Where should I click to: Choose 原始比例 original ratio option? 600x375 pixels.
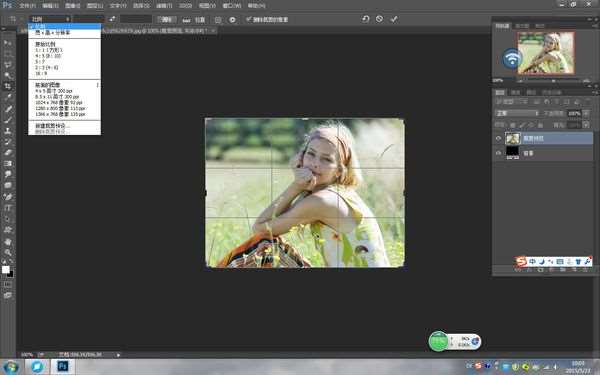click(45, 44)
